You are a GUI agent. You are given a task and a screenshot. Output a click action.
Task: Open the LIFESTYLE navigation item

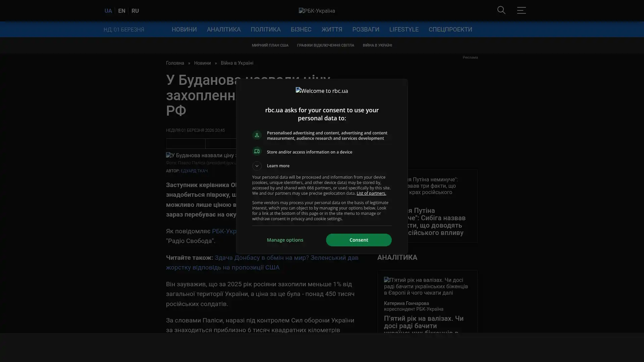click(x=404, y=29)
